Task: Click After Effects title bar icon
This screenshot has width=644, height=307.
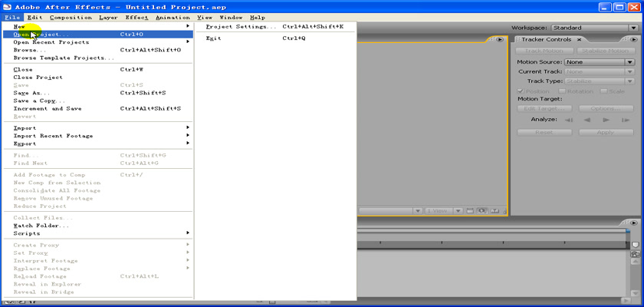Action: point(8,7)
